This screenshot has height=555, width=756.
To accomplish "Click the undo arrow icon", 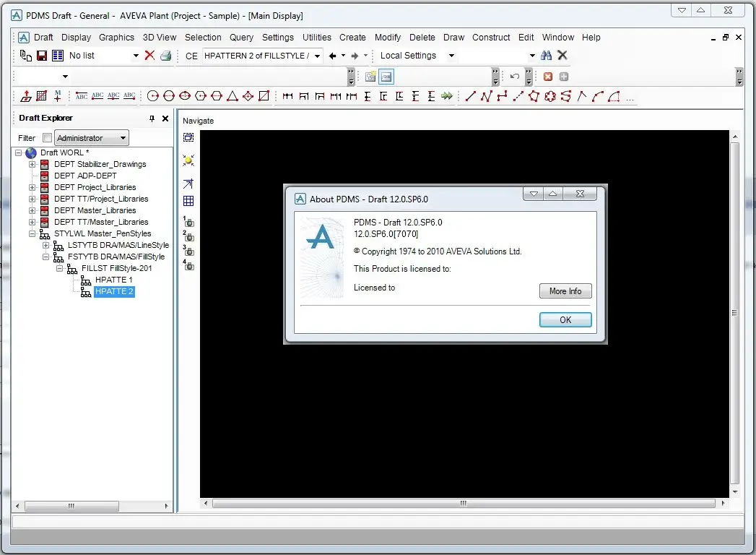I will pos(514,77).
